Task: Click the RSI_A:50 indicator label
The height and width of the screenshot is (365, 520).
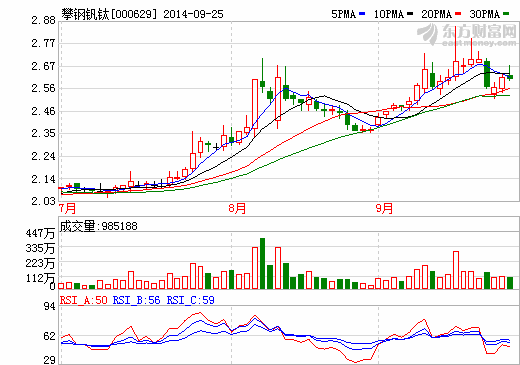Action: 83,300
